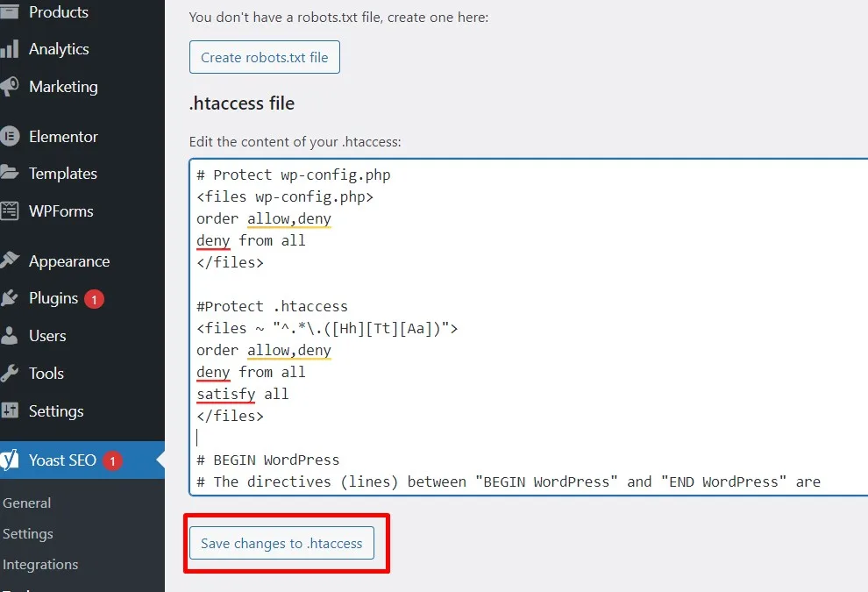Click inside the .htaccess content editor
This screenshot has width=868, height=592.
click(x=529, y=327)
